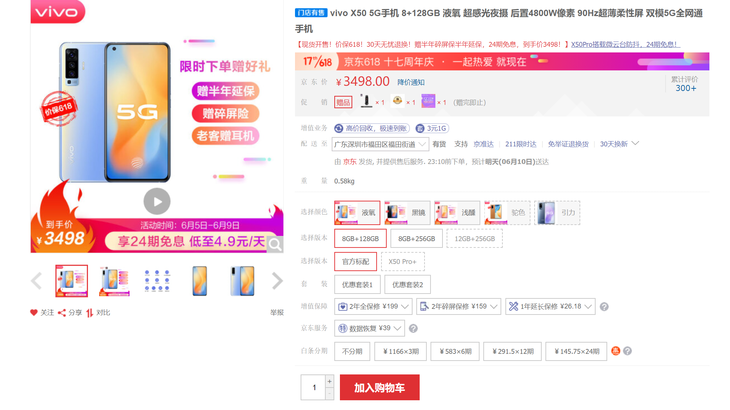
Task: Open the 2年全保修 ¥199 dropdown
Action: click(373, 306)
